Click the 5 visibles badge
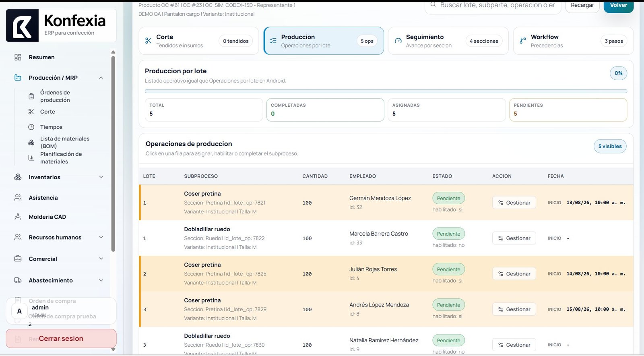The image size is (644, 356). click(x=610, y=146)
